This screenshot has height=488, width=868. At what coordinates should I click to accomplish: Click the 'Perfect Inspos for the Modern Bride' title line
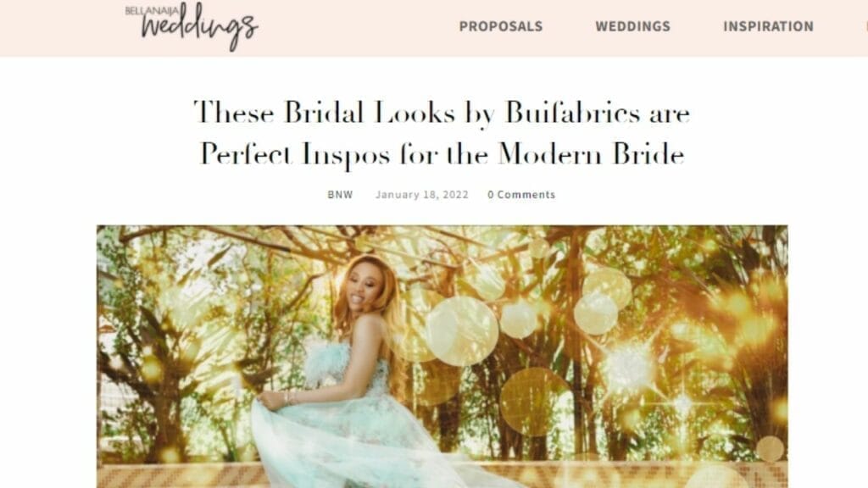(x=442, y=154)
